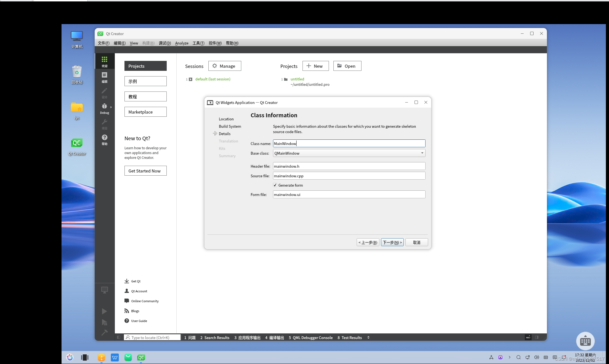Click the Get Qt download icon
609x364 pixels.
click(127, 281)
